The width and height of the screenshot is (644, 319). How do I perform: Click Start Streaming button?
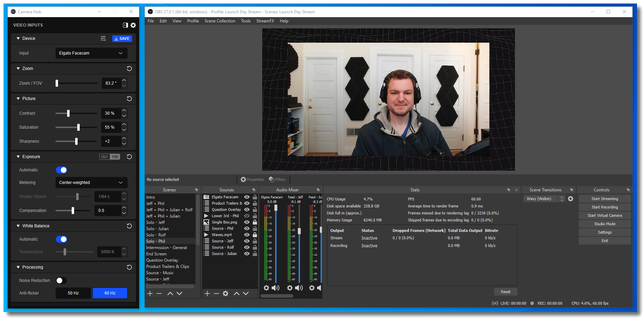coord(604,199)
